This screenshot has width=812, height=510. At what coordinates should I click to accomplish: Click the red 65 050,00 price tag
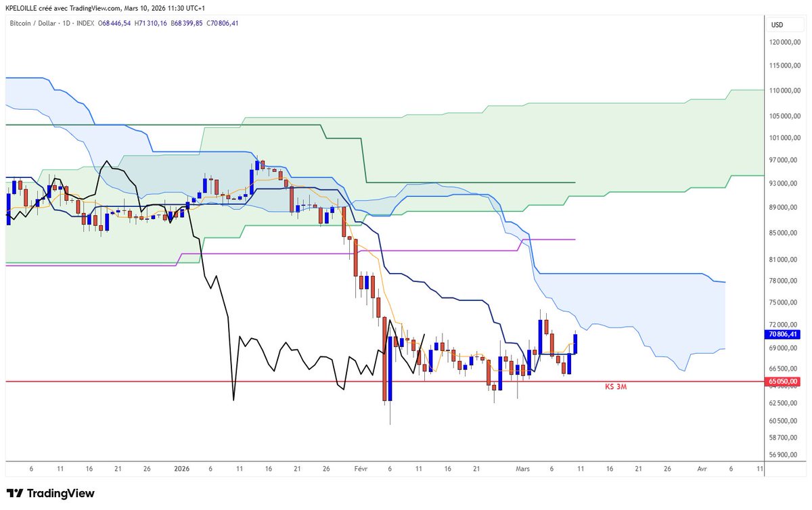click(x=782, y=381)
